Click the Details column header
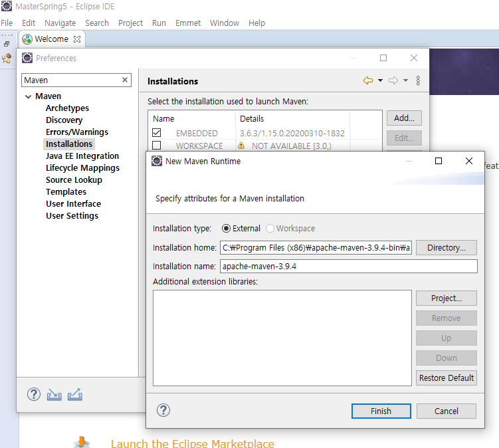Image resolution: width=499 pixels, height=448 pixels. click(x=293, y=119)
